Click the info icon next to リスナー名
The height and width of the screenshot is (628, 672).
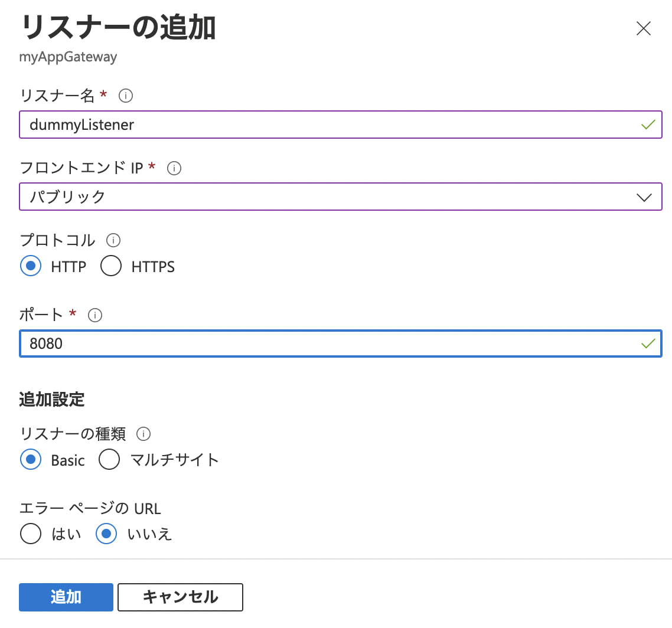coord(126,96)
